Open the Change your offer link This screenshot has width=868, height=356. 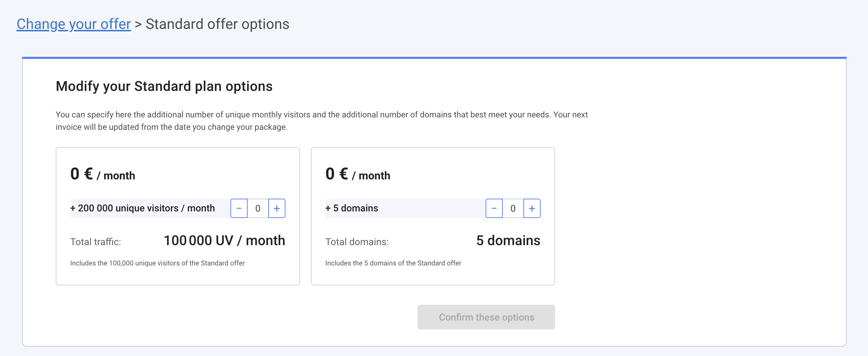click(74, 24)
